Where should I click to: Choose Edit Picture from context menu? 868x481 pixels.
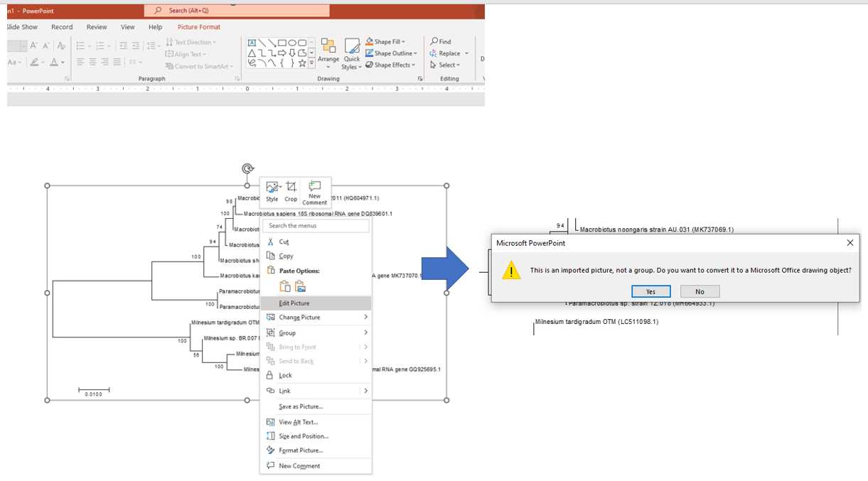tap(316, 303)
